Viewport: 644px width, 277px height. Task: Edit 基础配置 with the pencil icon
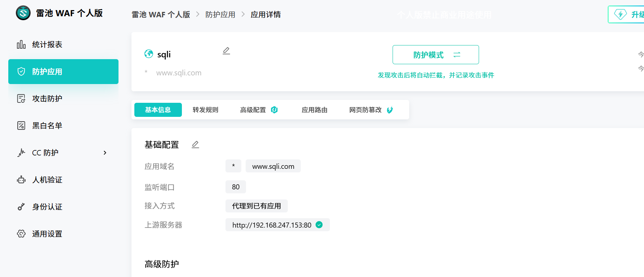point(195,145)
